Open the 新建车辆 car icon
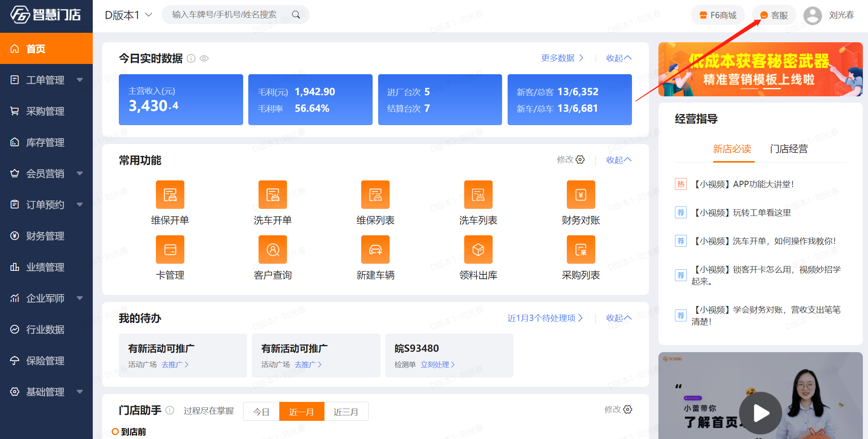 click(375, 250)
